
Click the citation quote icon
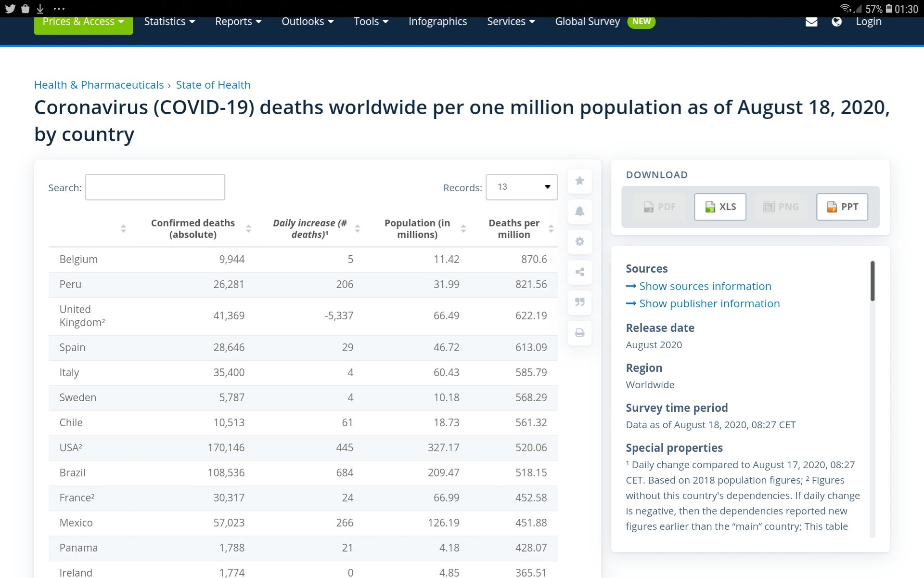[x=579, y=302]
